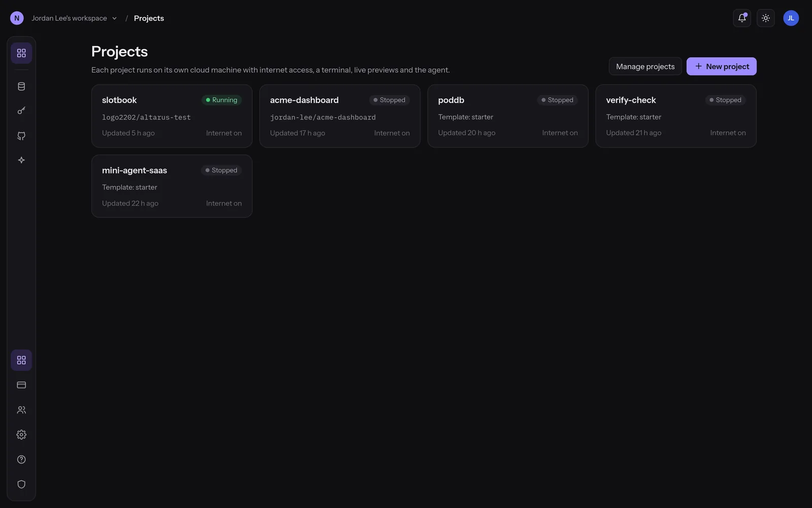The height and width of the screenshot is (508, 812).
Task: Open the verify-check project card
Action: pos(676,116)
